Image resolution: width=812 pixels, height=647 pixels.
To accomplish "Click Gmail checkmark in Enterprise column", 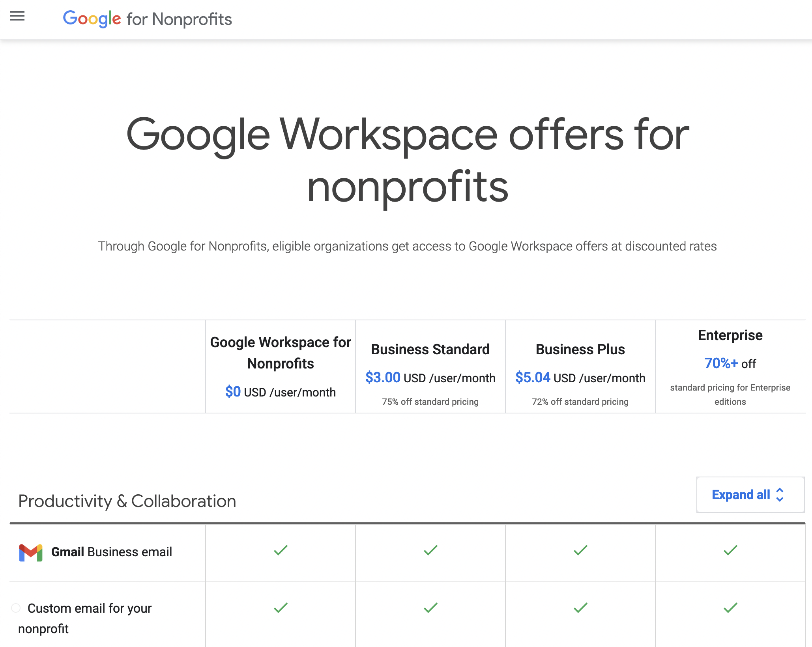I will click(730, 550).
